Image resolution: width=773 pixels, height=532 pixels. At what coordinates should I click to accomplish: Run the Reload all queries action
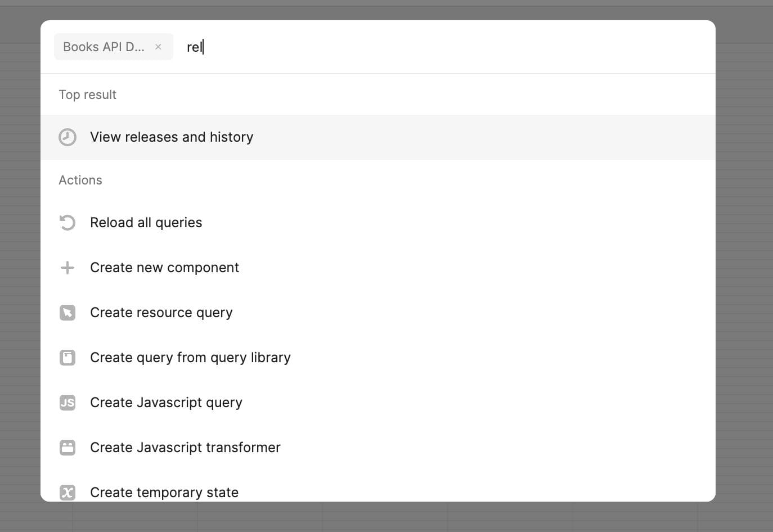[146, 223]
